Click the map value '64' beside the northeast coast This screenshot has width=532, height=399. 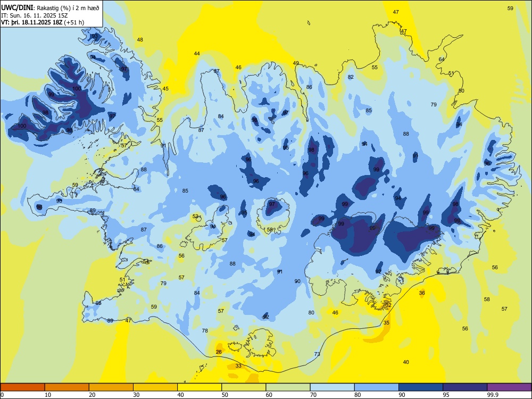coord(442,60)
